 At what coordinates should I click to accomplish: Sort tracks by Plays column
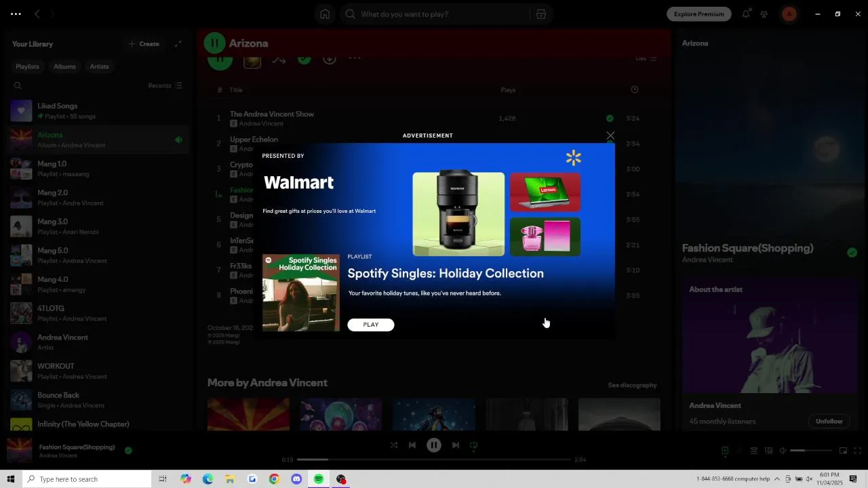pyautogui.click(x=508, y=89)
